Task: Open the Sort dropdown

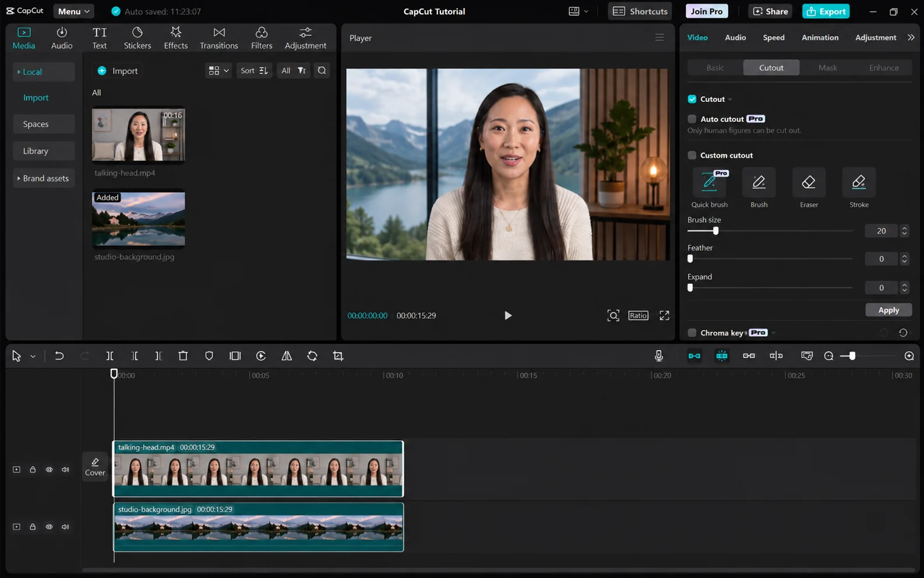Action: point(254,71)
